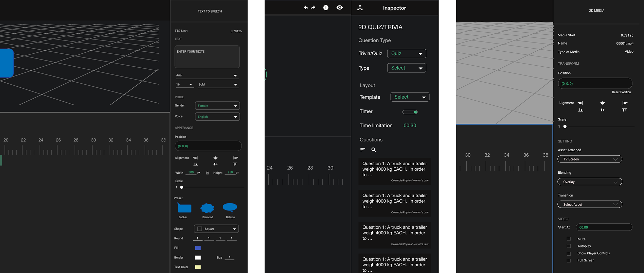The height and width of the screenshot is (273, 644).
Task: Click align bottom icon in Text to Speech panel
Action: [x=196, y=164]
